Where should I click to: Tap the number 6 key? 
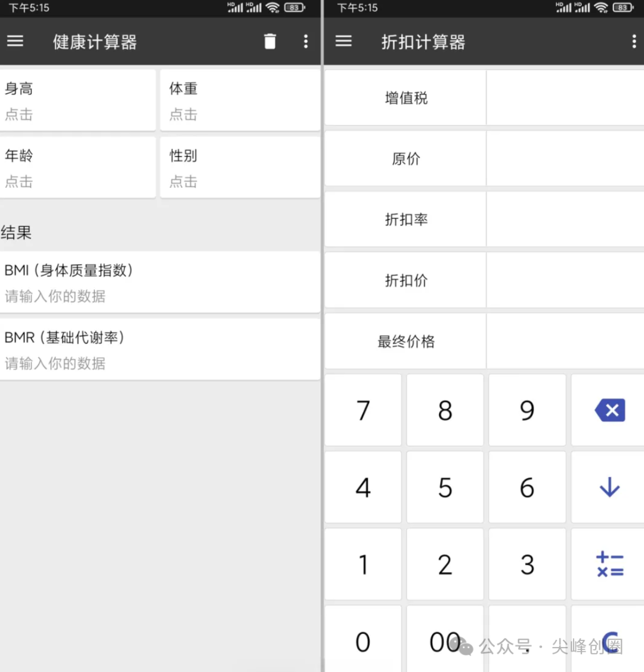(x=527, y=487)
